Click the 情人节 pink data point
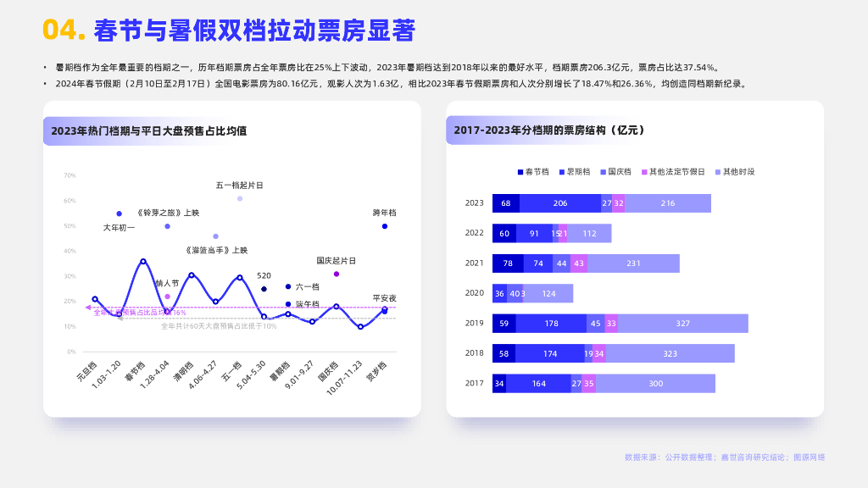 (x=167, y=297)
